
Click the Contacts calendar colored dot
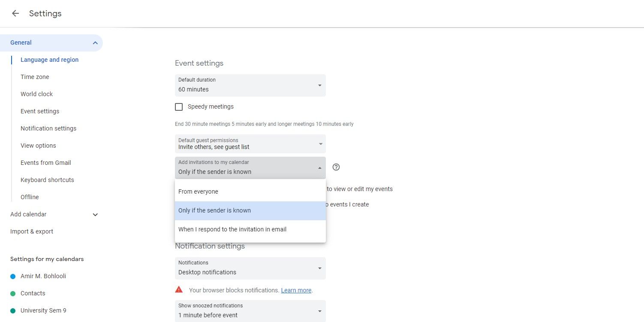pos(12,293)
